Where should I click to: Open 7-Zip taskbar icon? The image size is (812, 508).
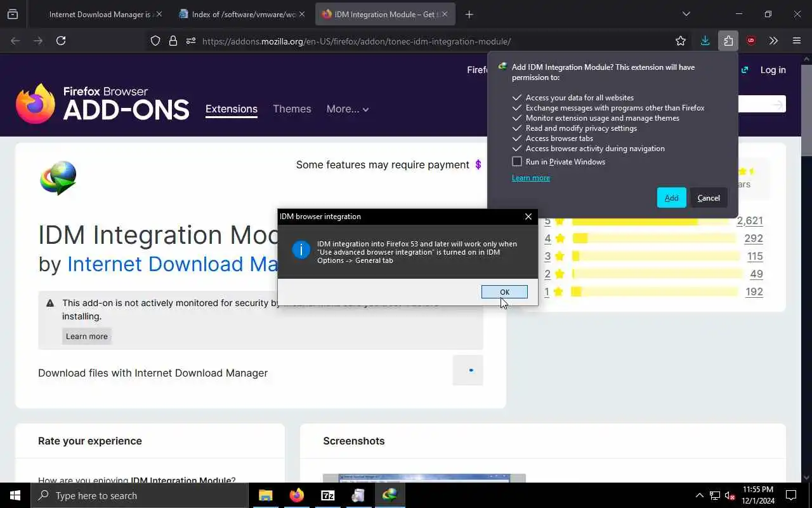328,495
